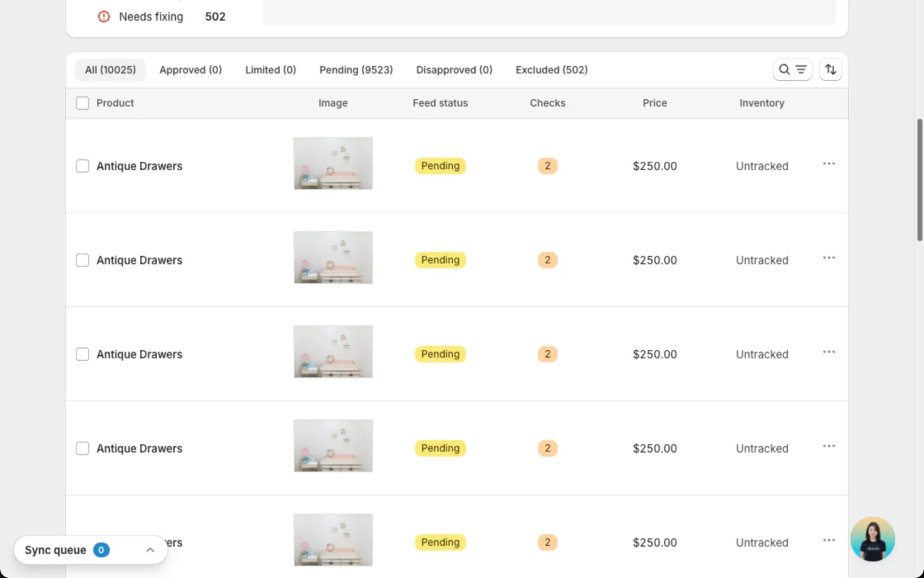924x578 pixels.
Task: Open the first row product thumbnail
Action: point(333,163)
